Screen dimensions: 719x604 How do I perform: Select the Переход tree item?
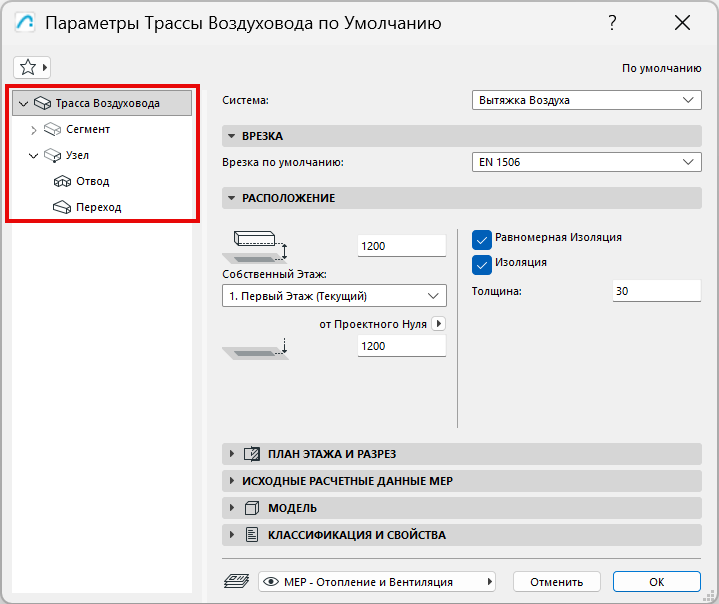tap(98, 207)
